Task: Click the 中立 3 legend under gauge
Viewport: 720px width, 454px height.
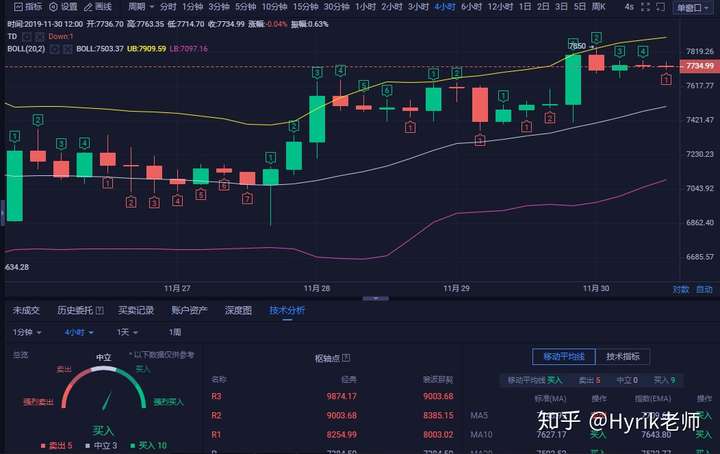Action: pyautogui.click(x=101, y=445)
